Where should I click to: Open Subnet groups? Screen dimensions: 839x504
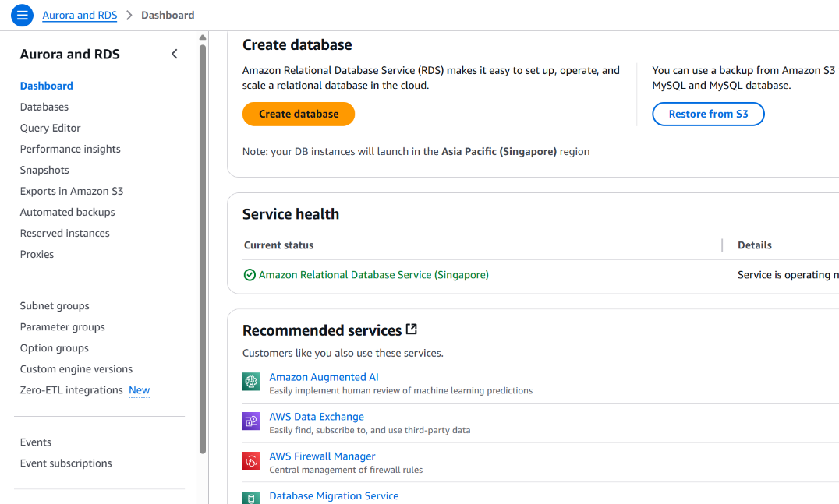tap(55, 305)
